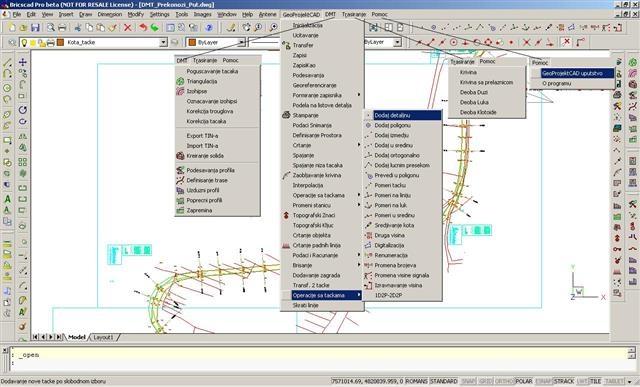Open the Kota_tacke layer dropdown
The image size is (640, 387).
pos(163,42)
